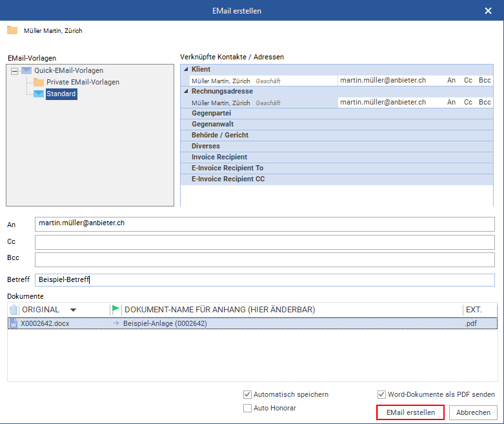Click the Abbrechen button

[x=473, y=412]
